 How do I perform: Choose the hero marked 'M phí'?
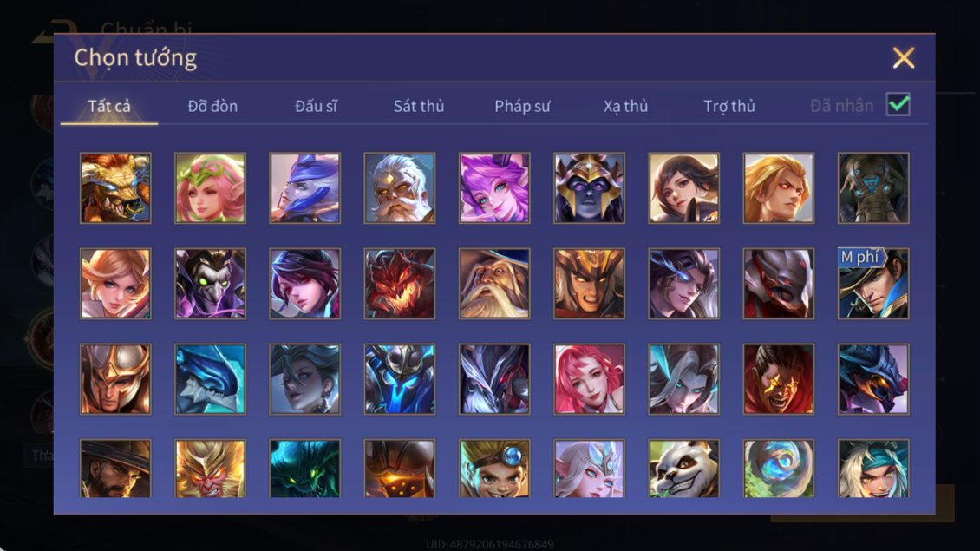pos(873,284)
